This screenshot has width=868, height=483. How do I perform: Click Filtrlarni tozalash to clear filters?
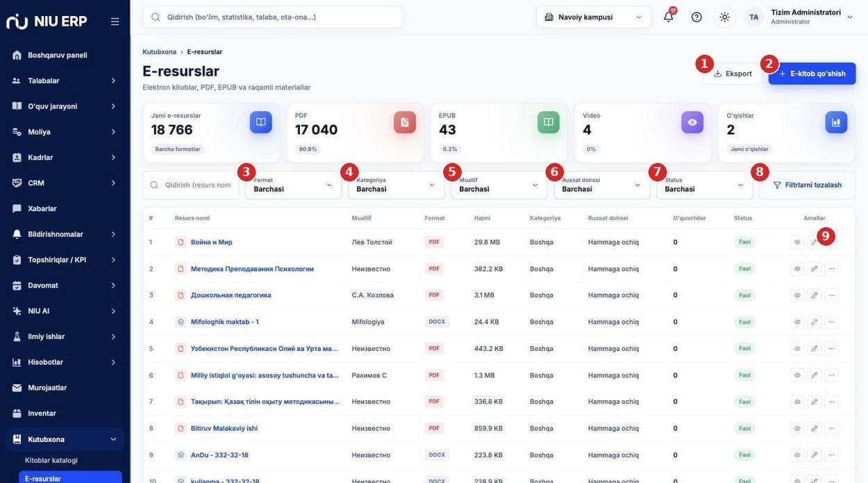coord(808,185)
